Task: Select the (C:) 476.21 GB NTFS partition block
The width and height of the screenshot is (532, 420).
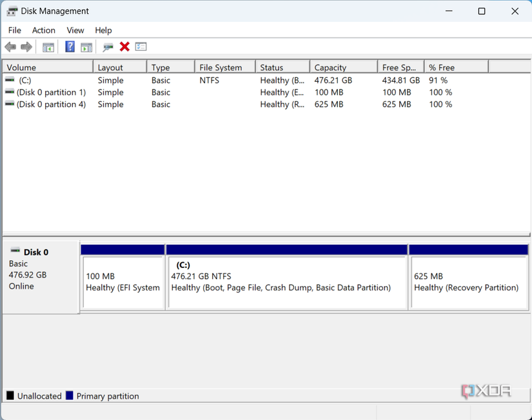Action: (x=287, y=277)
